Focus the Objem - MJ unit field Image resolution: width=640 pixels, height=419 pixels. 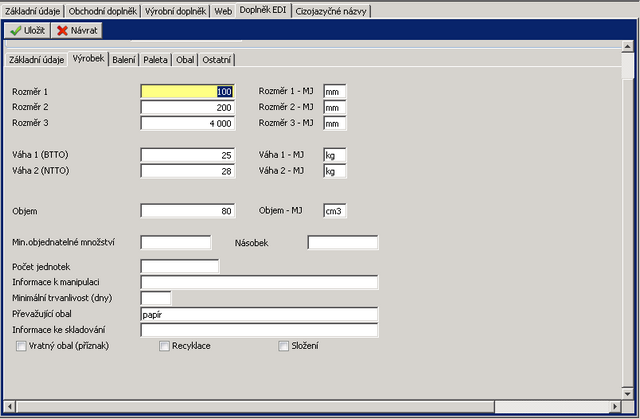[334, 211]
